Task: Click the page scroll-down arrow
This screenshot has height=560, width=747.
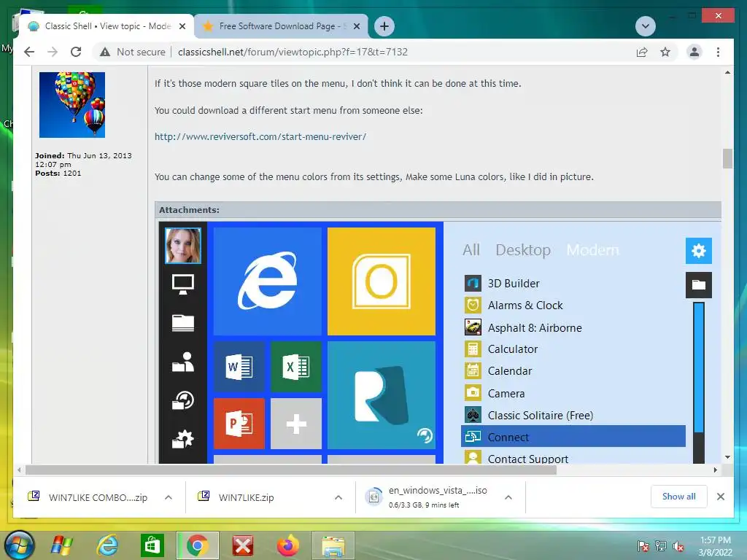Action: [727, 457]
